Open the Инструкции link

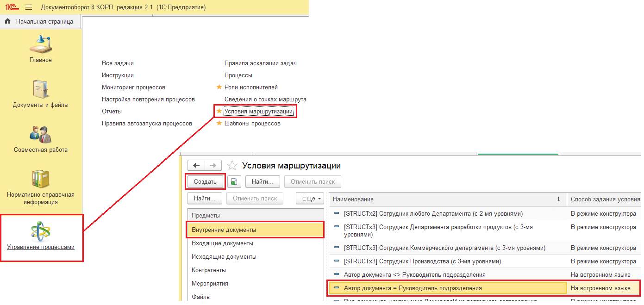[x=118, y=75]
